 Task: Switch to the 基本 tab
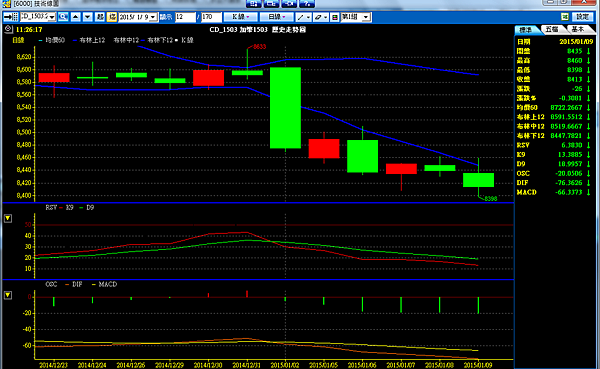[578, 29]
